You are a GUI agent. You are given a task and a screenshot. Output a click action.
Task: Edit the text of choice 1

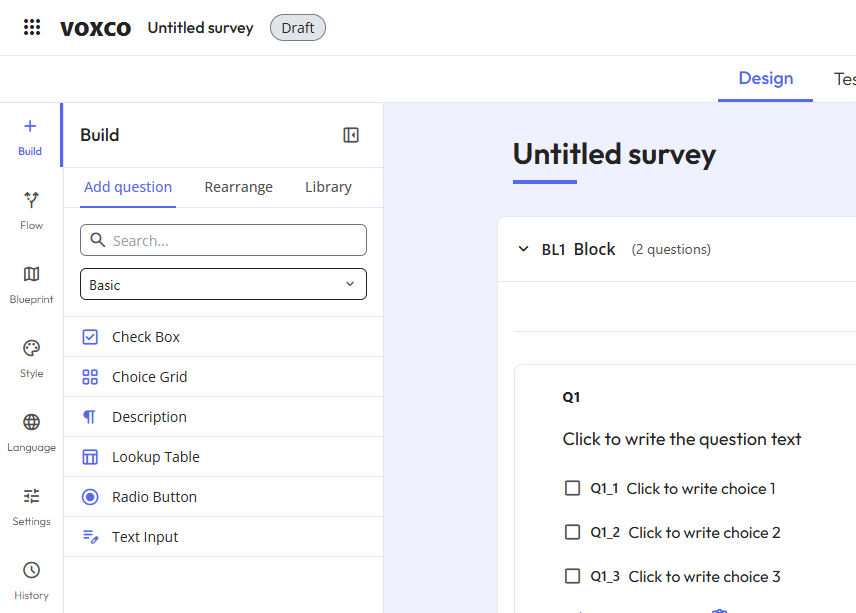click(x=701, y=489)
